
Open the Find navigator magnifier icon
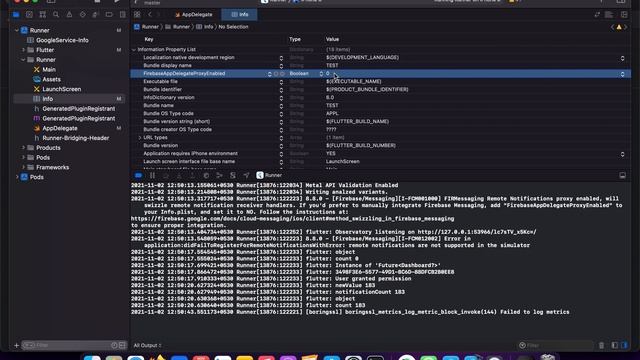56,15
